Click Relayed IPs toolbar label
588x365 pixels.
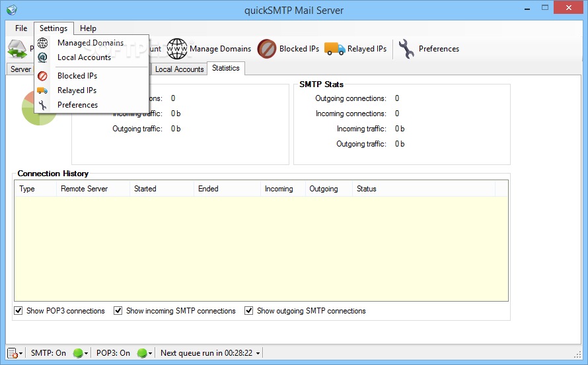tap(367, 49)
